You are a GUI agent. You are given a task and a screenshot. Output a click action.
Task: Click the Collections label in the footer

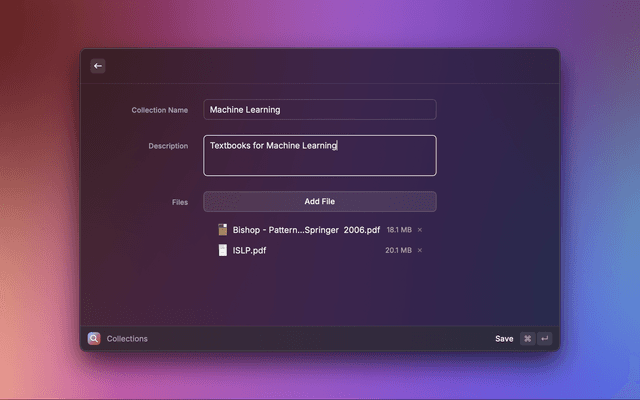[x=127, y=339]
